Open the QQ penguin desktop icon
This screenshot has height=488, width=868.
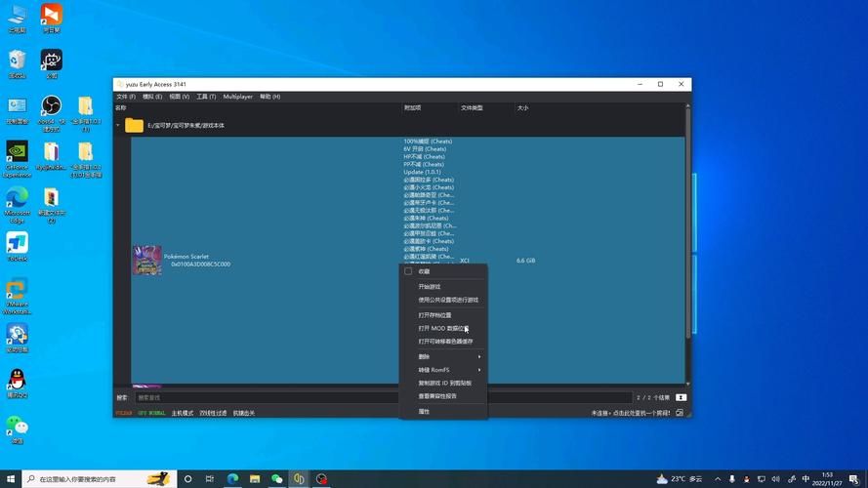(18, 384)
